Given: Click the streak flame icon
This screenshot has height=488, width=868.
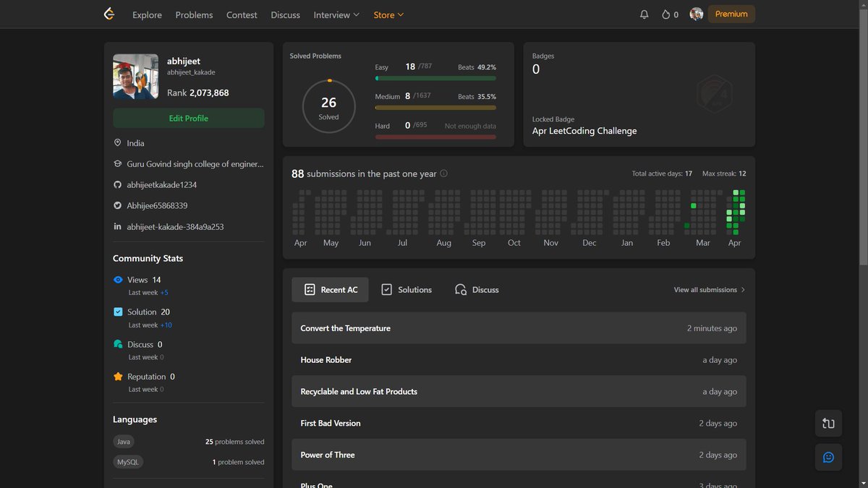Looking at the screenshot, I should click(665, 14).
